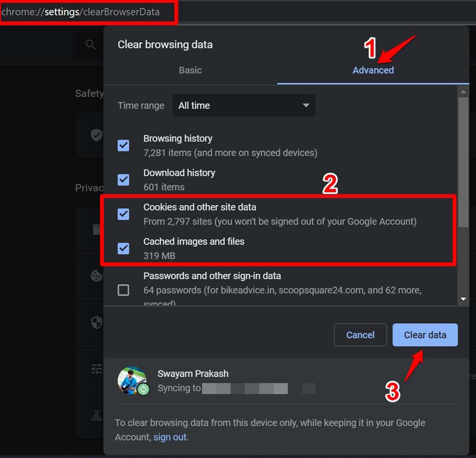Click the Safety check shield icon
Screen dimensions: 476x458
[x=97, y=135]
